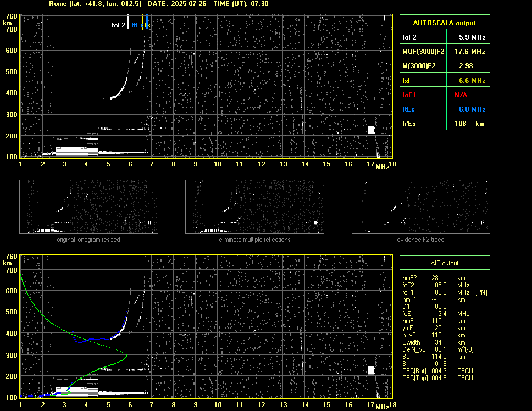Click the 5.9 MHz foF2 value
Image resolution: width=532 pixels, height=411 pixels.
472,37
